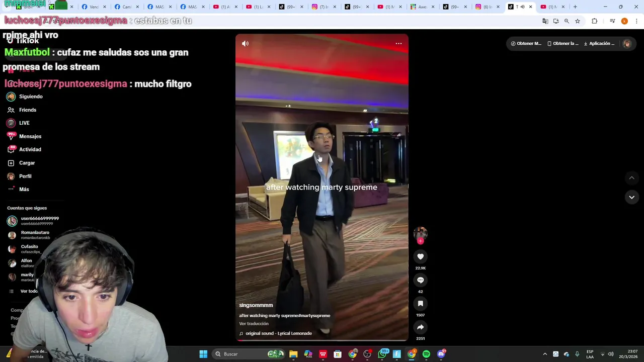
Task: Open a new browser tab
Action: click(575, 7)
